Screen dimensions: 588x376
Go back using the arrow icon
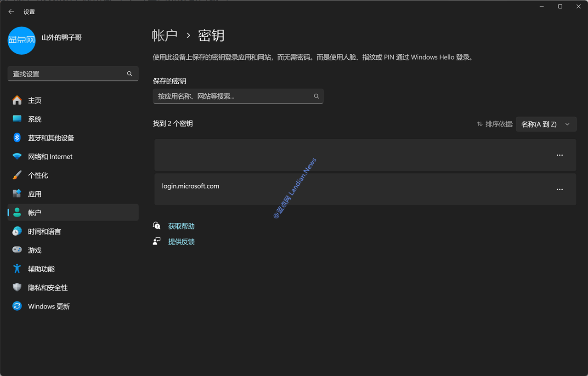[11, 11]
